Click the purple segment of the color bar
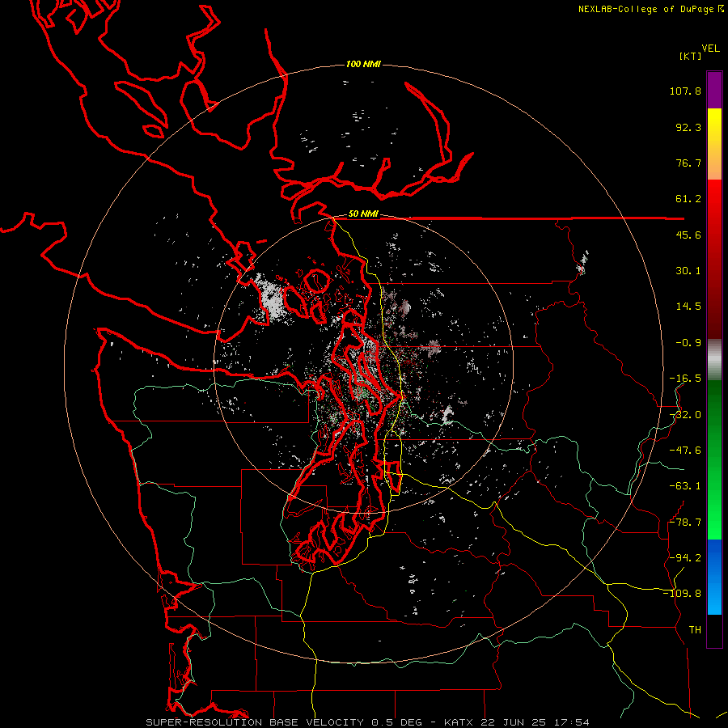The image size is (728, 728). (714, 90)
